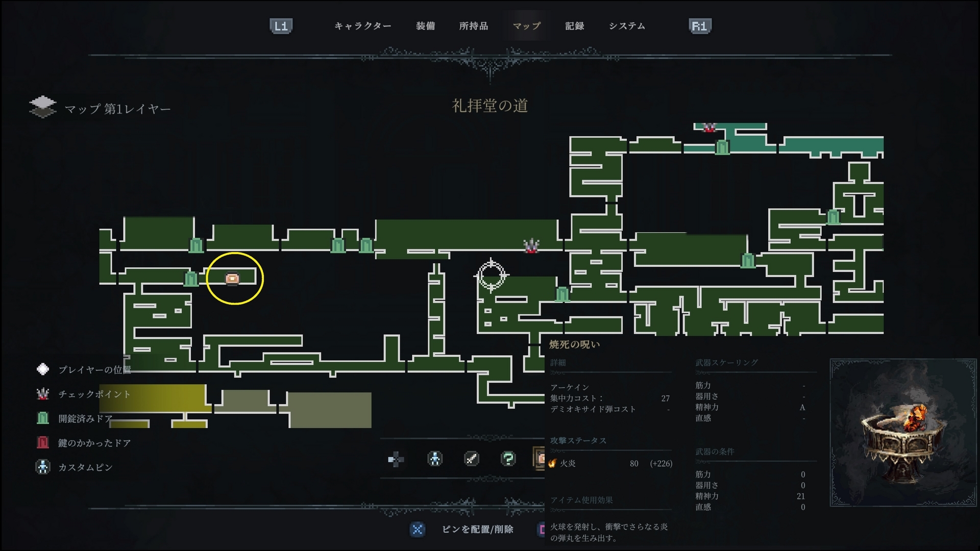Screen dimensions: 980x551
Task: Click the locked door legend icon
Action: pos(43,442)
